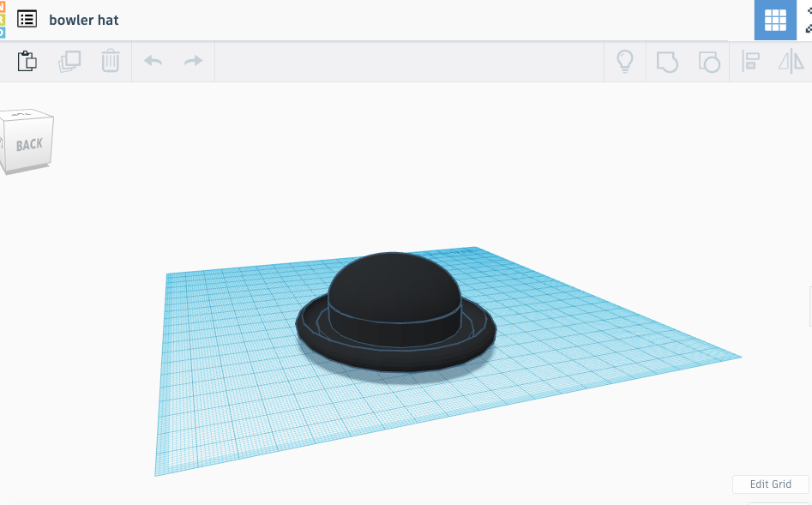Click the Edit Grid button

[x=770, y=484]
